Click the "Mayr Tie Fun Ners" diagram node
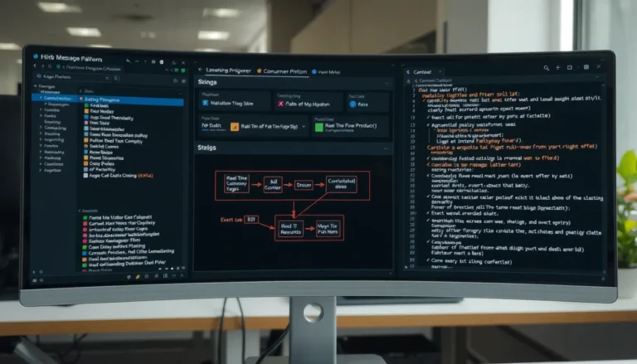The width and height of the screenshot is (637, 364). click(x=328, y=229)
